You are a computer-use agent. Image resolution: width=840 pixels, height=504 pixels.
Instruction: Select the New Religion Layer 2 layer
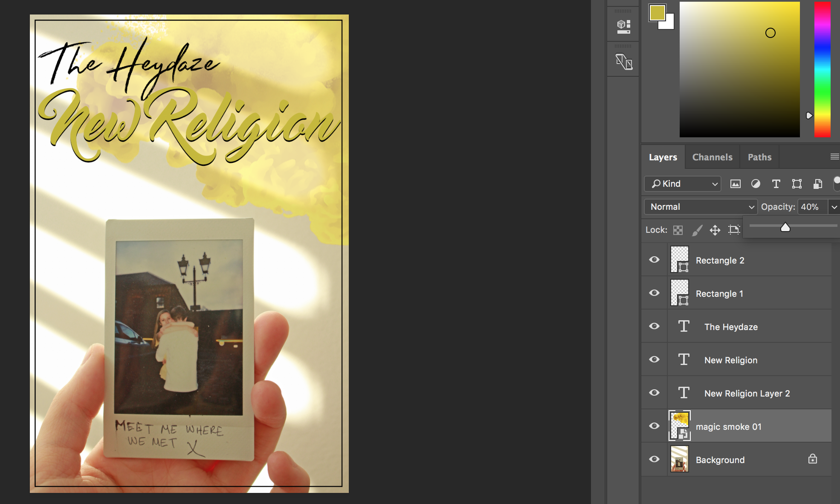click(747, 394)
